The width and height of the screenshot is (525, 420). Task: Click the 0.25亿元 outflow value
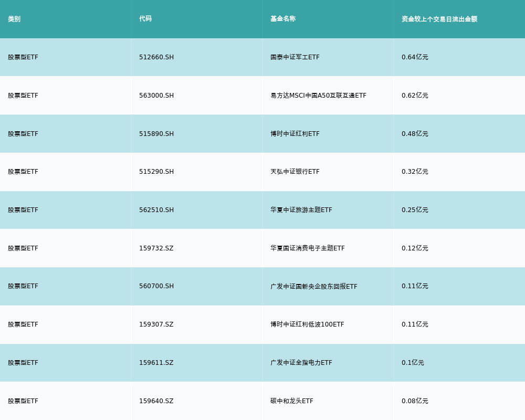click(x=415, y=210)
